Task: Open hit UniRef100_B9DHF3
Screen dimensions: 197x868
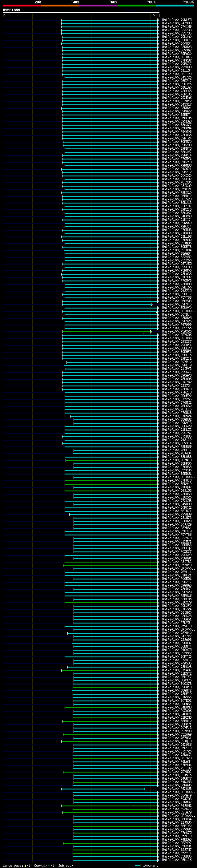Action: (177, 352)
